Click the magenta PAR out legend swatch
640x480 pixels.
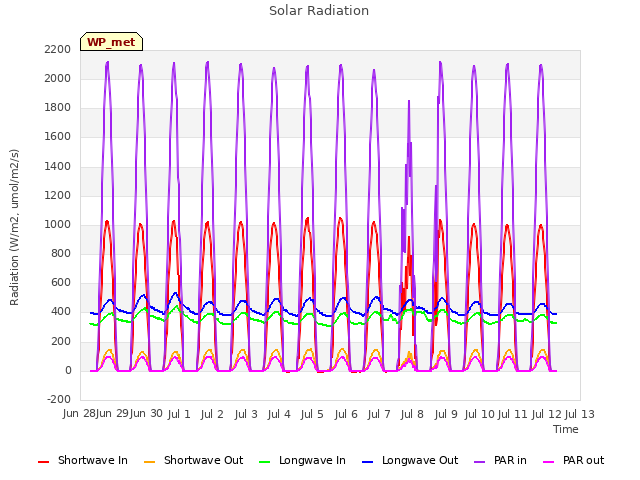(x=549, y=462)
